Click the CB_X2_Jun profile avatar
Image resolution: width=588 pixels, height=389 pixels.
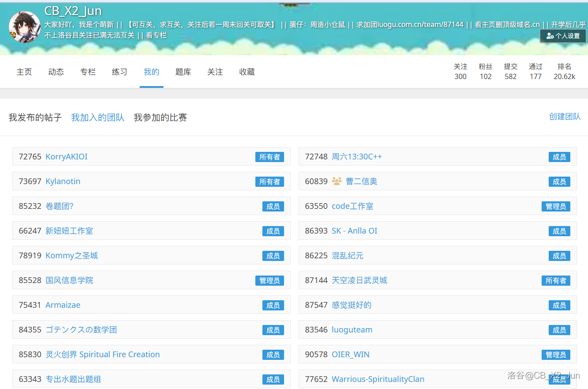point(25,27)
